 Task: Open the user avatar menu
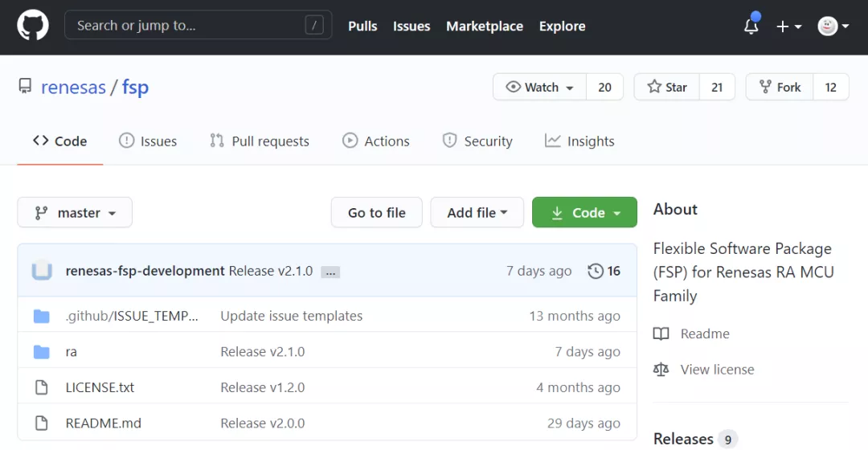(x=833, y=26)
